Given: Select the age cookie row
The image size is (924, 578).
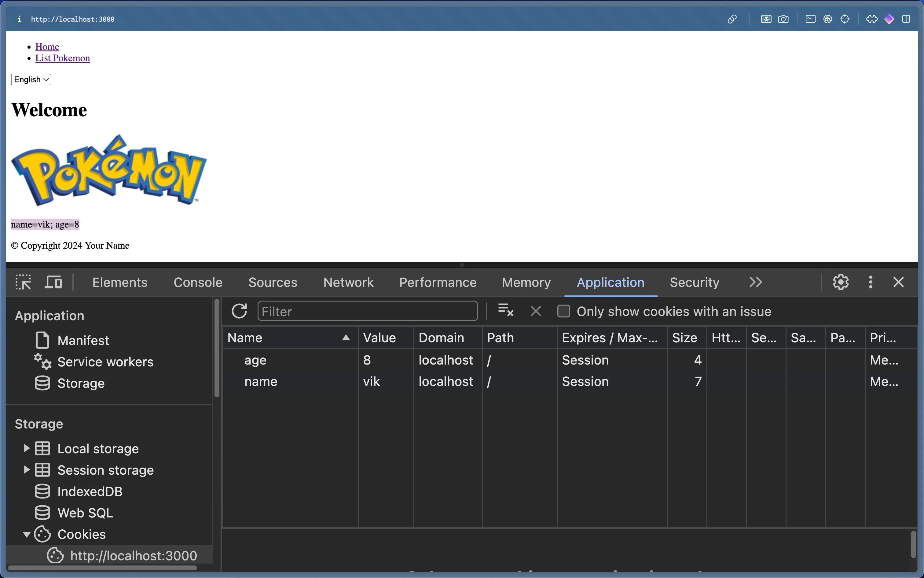Looking at the screenshot, I should click(570, 360).
